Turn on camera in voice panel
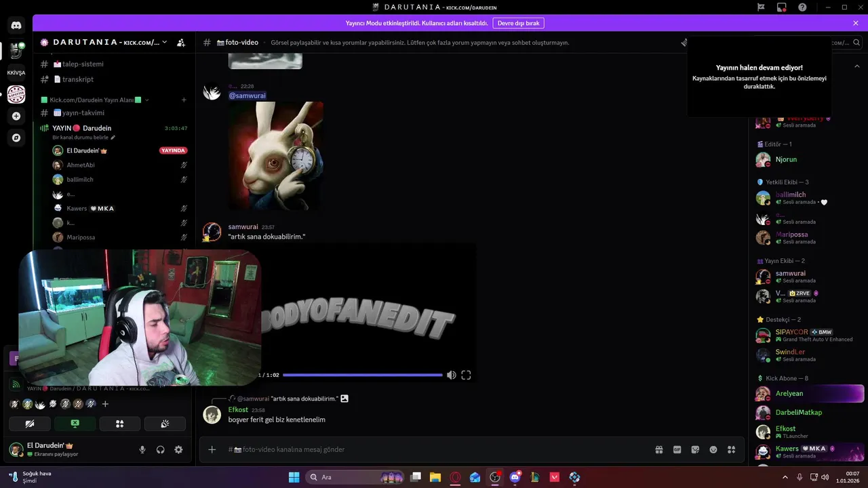Viewport: 868px width, 488px height. coord(29,424)
